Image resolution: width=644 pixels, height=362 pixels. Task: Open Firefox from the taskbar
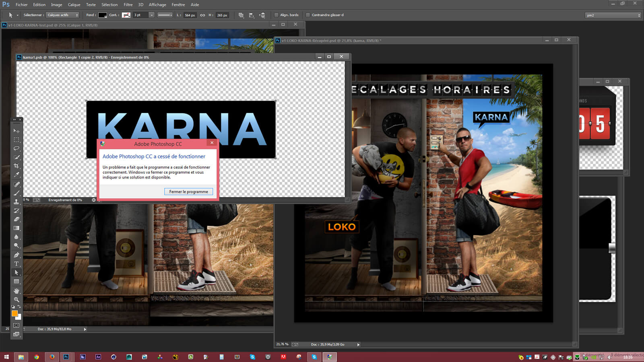pos(52,357)
